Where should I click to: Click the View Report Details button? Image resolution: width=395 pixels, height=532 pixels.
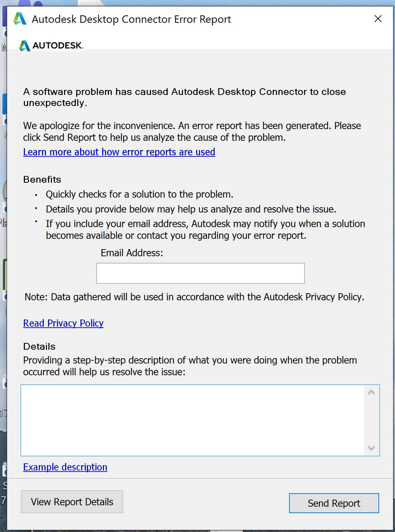pyautogui.click(x=72, y=502)
